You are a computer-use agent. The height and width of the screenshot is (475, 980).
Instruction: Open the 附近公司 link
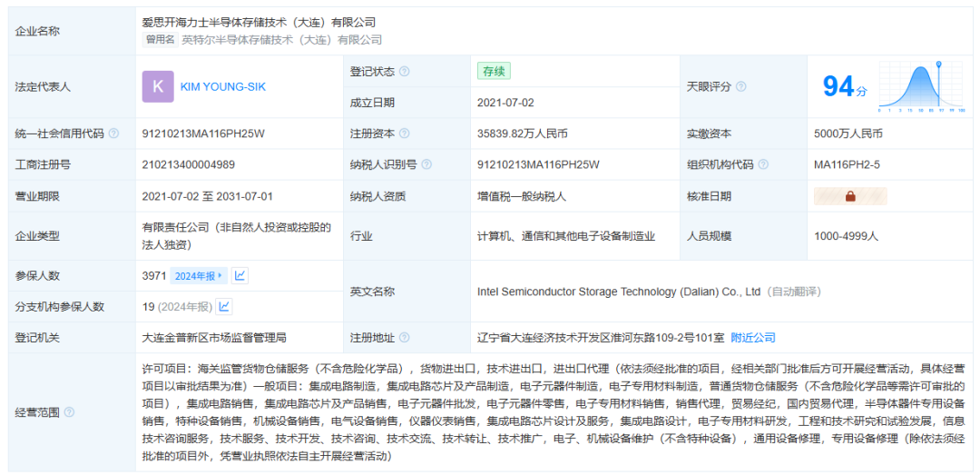[x=753, y=338]
